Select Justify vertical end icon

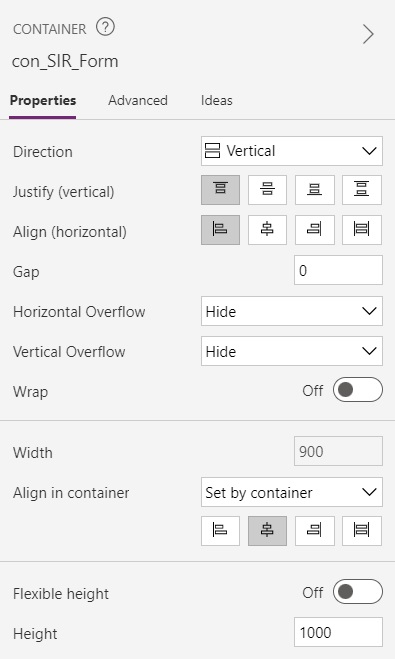[x=315, y=190]
